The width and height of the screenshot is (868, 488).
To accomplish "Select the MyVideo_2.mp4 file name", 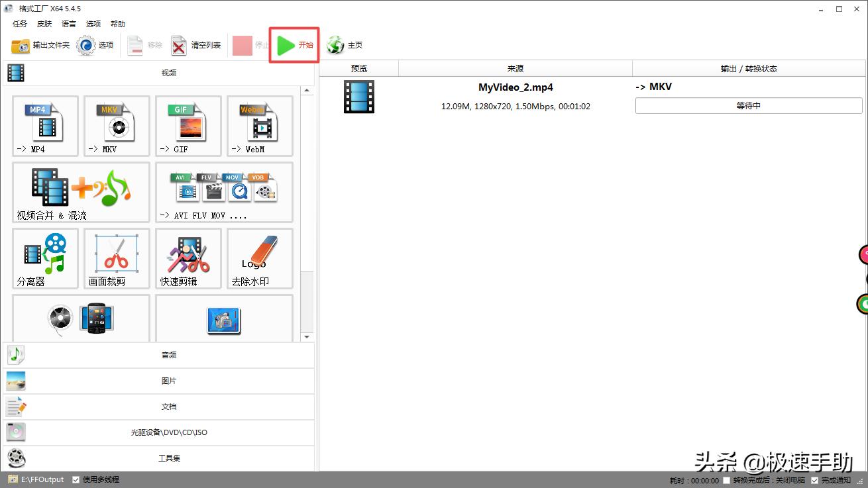I will pos(515,87).
